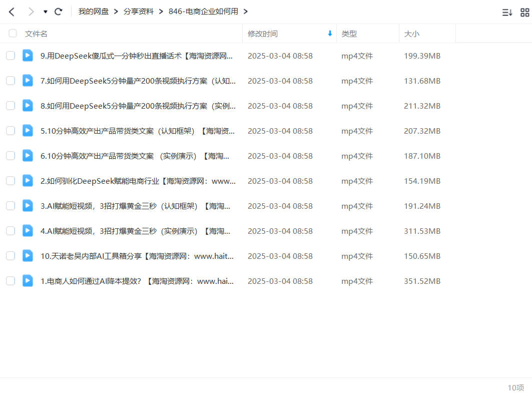
Task: Check the box for file 4.AI赋能短视频
Action: [x=11, y=231]
